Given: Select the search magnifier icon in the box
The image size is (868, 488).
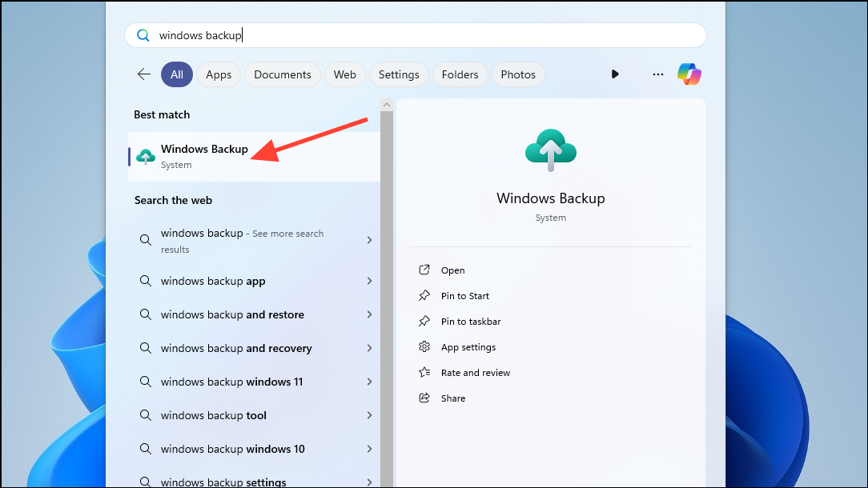Looking at the screenshot, I should click(x=143, y=35).
